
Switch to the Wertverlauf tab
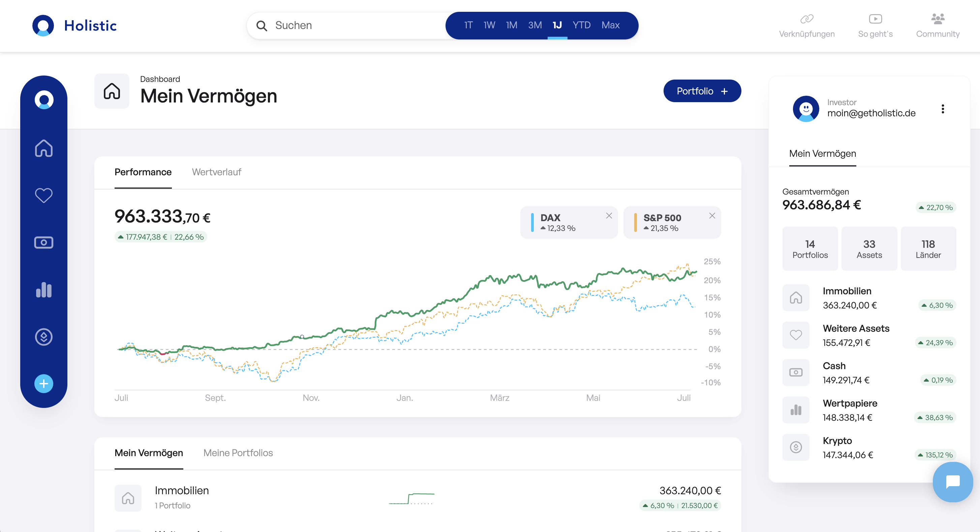click(217, 172)
